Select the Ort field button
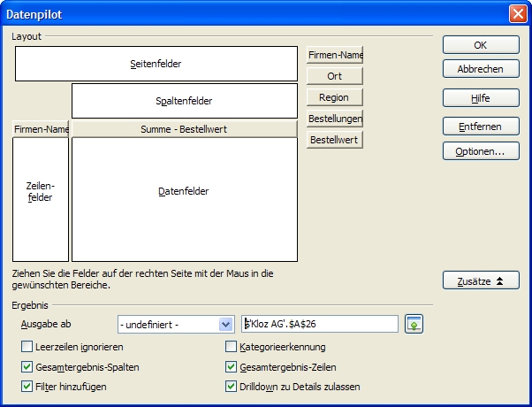 pyautogui.click(x=334, y=76)
